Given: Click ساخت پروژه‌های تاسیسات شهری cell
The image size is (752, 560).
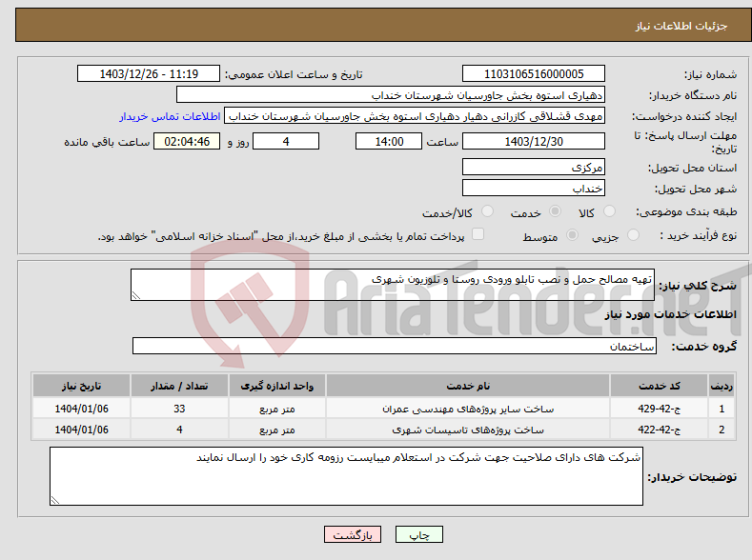Looking at the screenshot, I should (x=468, y=430).
